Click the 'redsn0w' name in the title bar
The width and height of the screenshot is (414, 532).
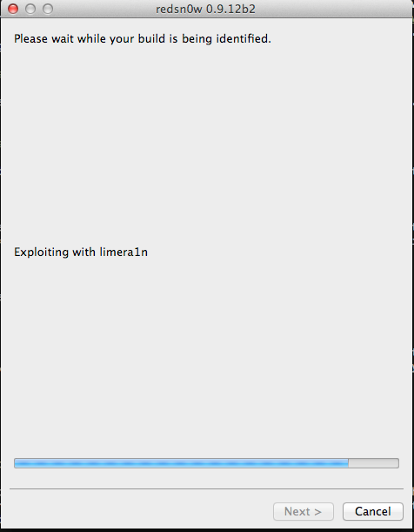179,9
